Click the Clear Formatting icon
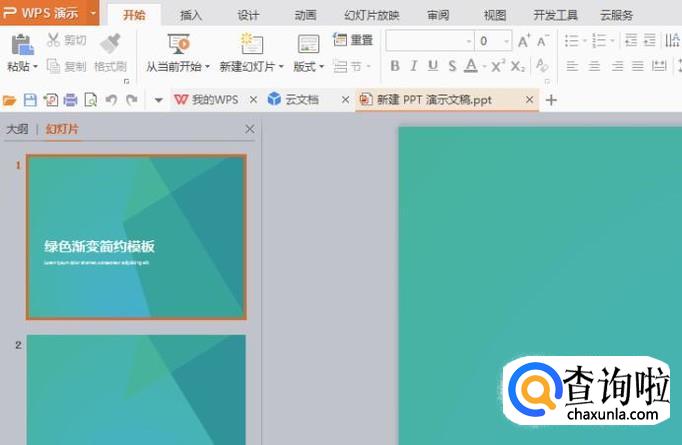682x445 pixels. 542,65
